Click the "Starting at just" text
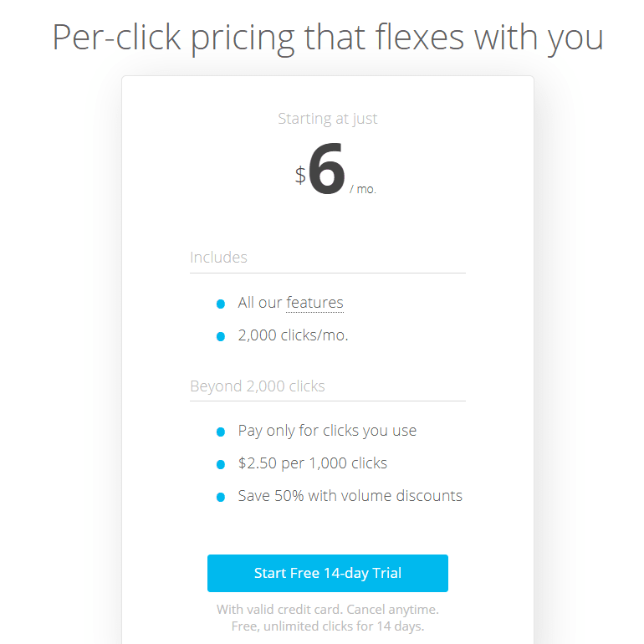Image resolution: width=644 pixels, height=644 pixels. coord(328,119)
